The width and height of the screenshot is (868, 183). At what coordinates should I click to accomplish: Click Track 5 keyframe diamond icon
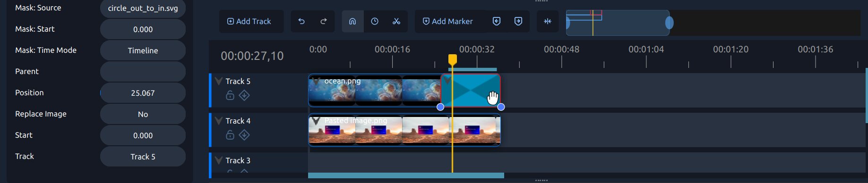pyautogui.click(x=244, y=95)
